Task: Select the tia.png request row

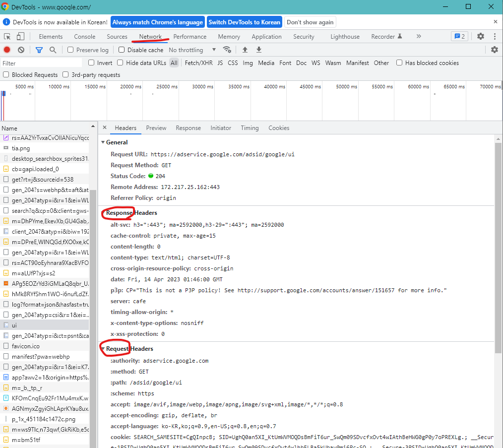Action: point(45,148)
